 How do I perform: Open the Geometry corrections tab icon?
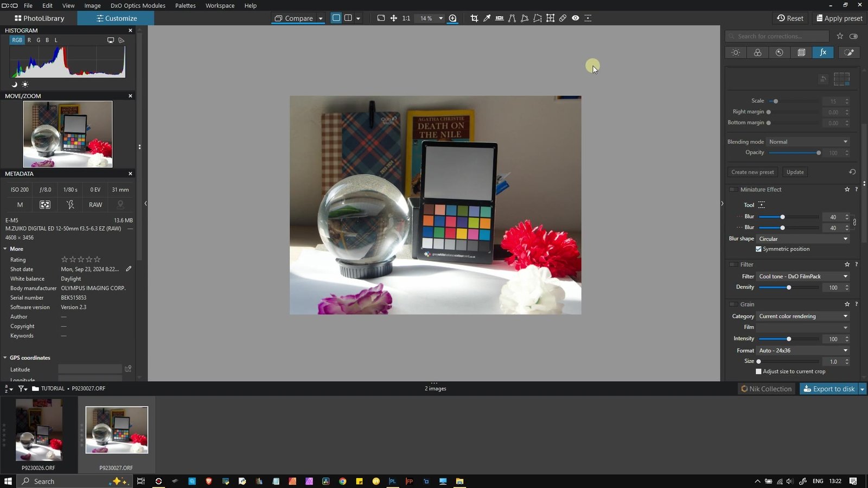[801, 52]
